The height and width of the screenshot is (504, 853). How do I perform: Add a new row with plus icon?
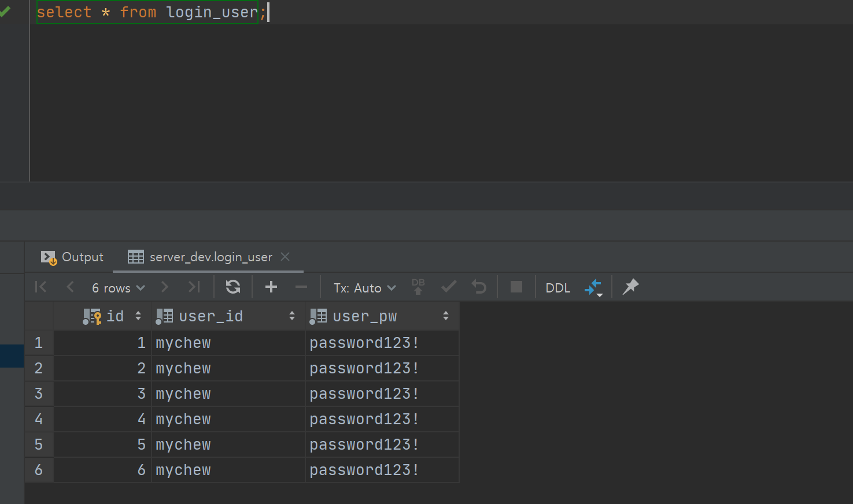point(271,287)
